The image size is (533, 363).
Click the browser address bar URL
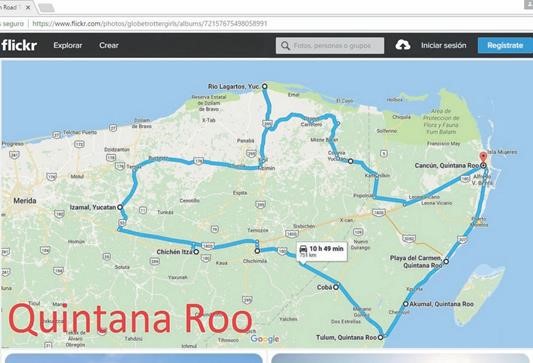point(150,24)
